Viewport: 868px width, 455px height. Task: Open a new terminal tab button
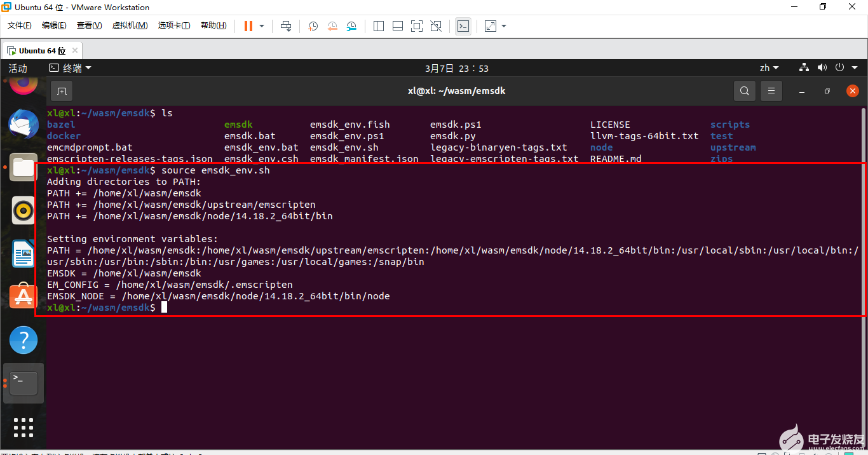click(62, 91)
